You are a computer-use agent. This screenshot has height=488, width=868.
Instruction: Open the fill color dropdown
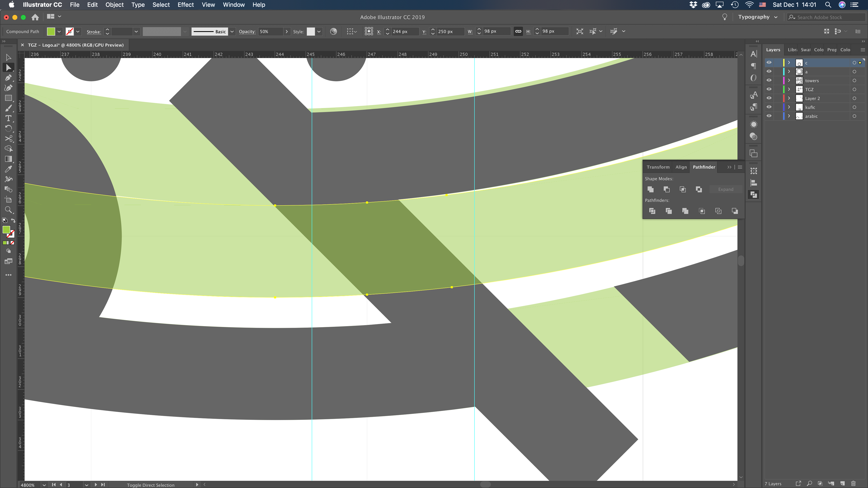click(59, 32)
